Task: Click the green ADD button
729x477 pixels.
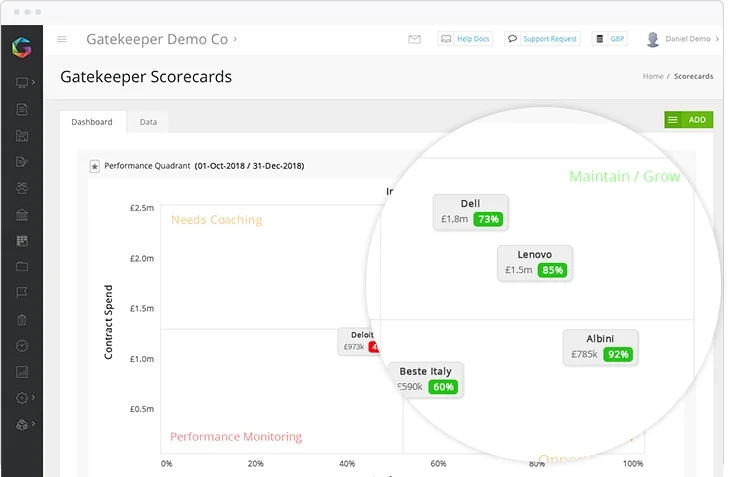Action: [x=697, y=120]
